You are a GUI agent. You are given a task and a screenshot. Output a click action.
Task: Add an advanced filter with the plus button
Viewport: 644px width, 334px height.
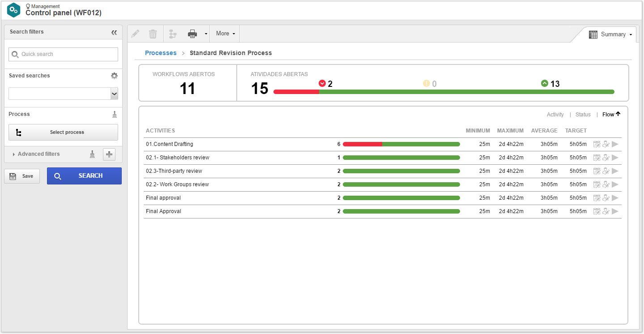tap(109, 154)
